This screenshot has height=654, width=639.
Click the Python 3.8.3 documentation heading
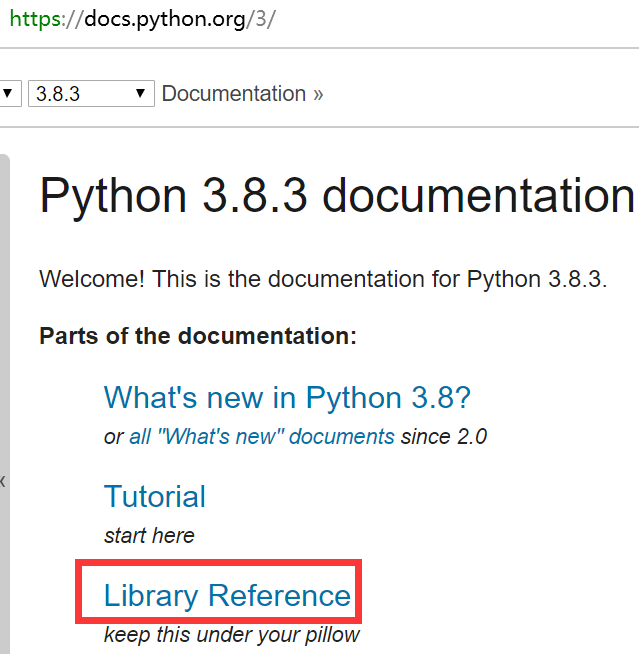336,197
